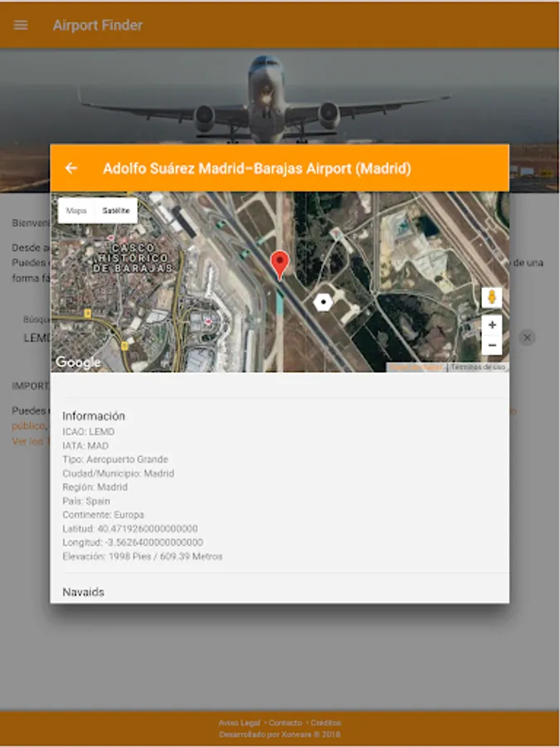Screen dimensions: 560x747
Task: Select the Región: Madrid line
Action: point(95,487)
